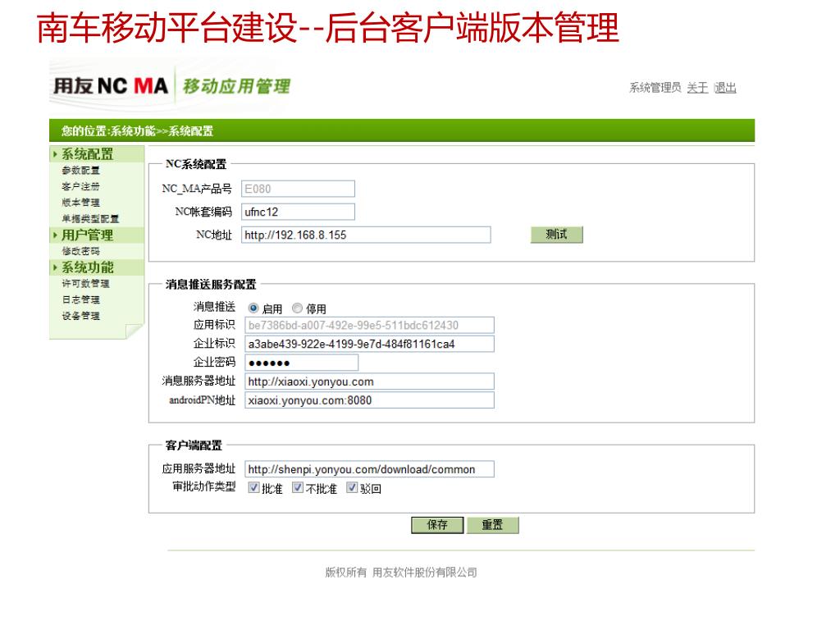Click the 用友 NC MA logo
The height and width of the screenshot is (630, 840).
[x=111, y=85]
